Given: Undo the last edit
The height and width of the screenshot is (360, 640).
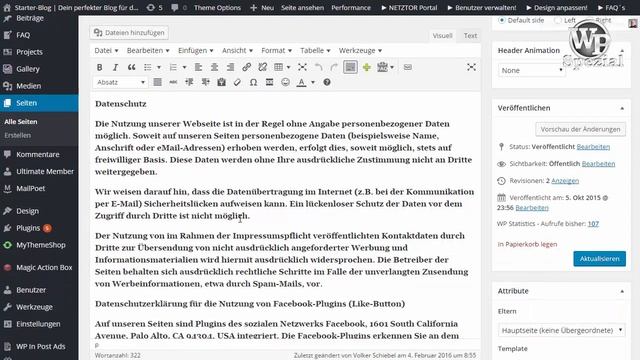Looking at the screenshot, I should [x=318, y=67].
